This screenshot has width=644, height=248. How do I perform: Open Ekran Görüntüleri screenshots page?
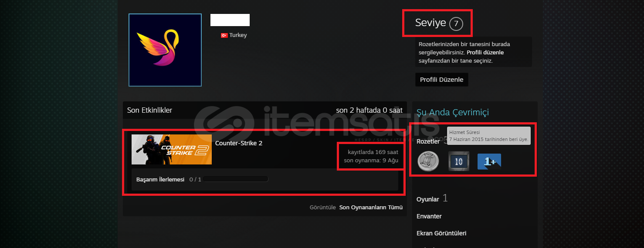tap(441, 233)
